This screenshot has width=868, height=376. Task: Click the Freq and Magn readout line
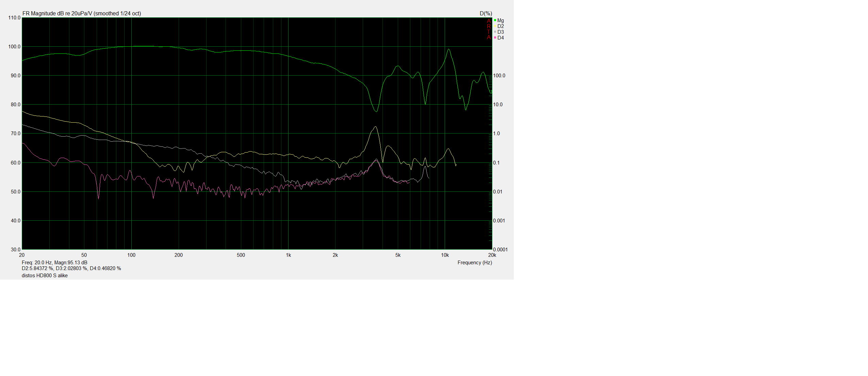pyautogui.click(x=54, y=263)
